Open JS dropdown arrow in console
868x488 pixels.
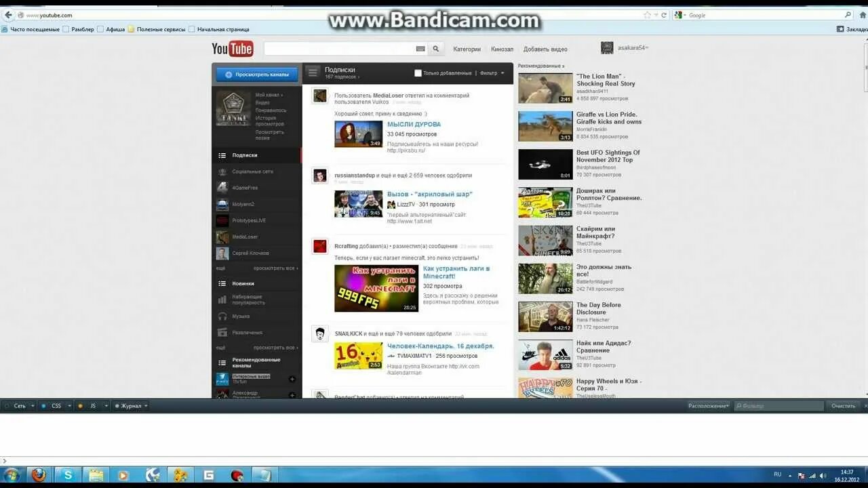click(106, 406)
